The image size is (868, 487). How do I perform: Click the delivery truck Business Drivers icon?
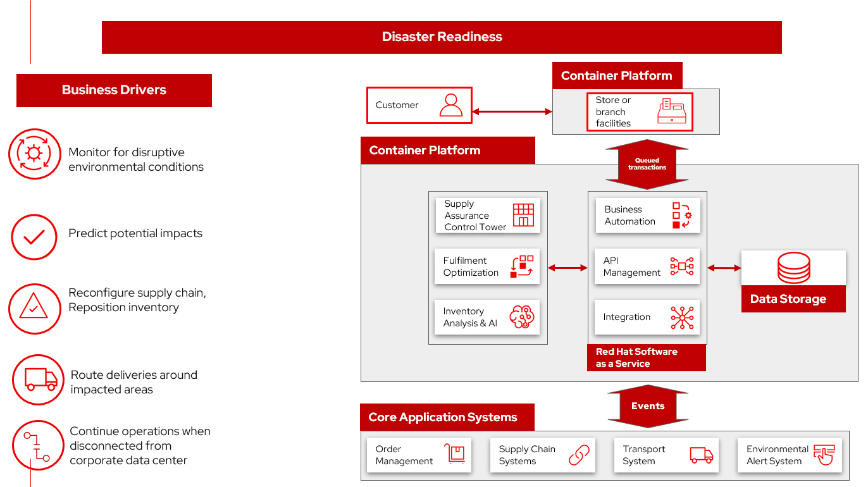click(x=38, y=379)
